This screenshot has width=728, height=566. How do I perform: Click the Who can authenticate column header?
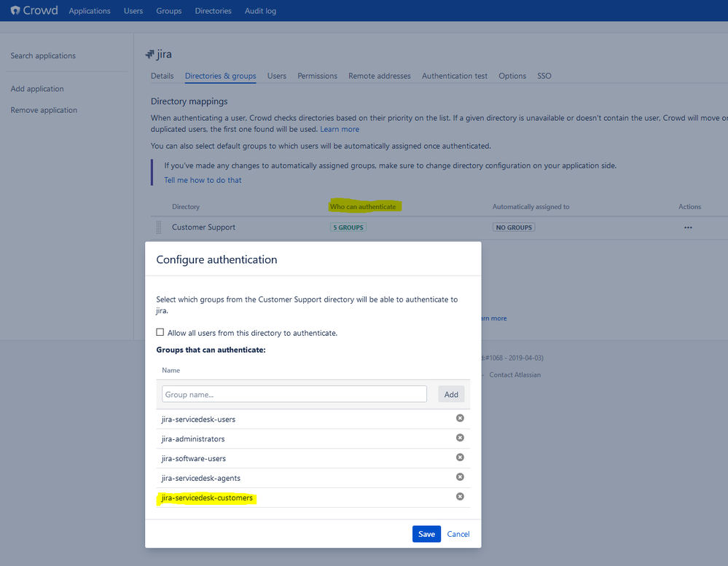363,206
